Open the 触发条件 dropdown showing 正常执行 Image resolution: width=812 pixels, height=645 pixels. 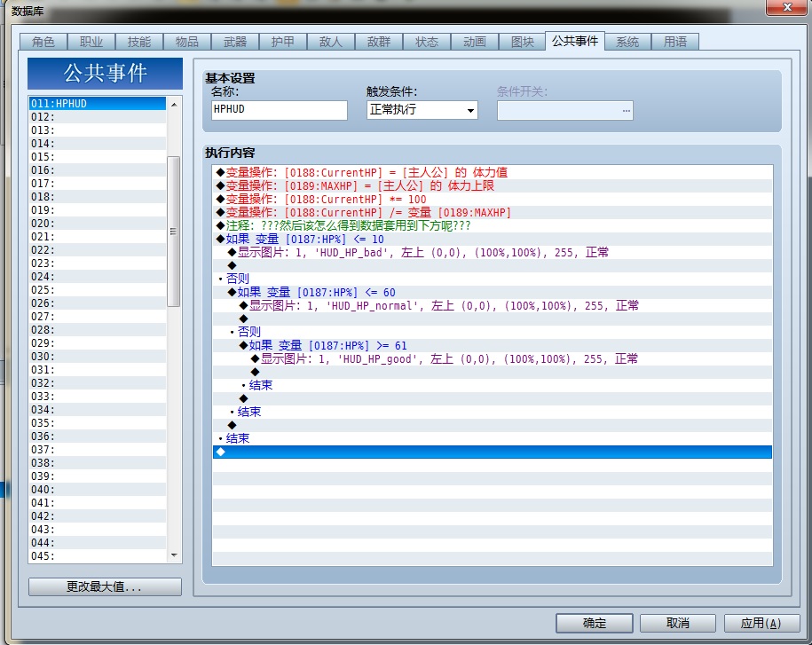pos(422,110)
